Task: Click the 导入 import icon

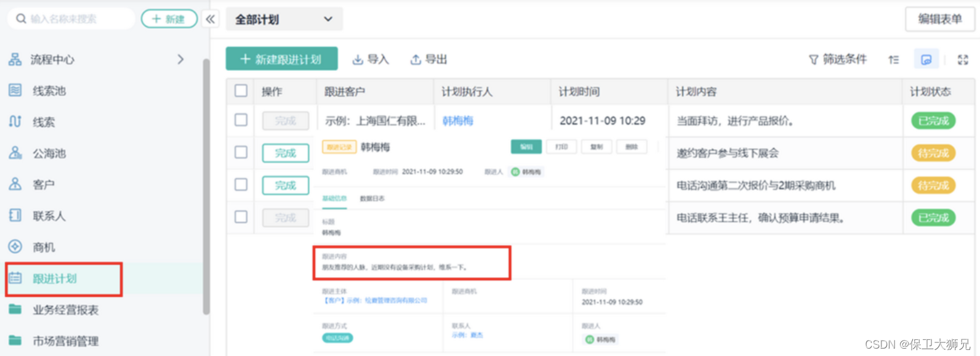Action: point(358,59)
